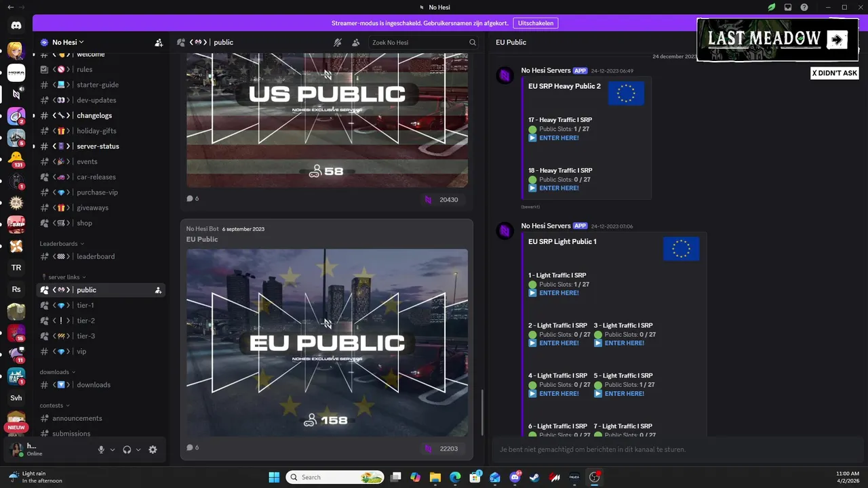Toggle microphone mute in user panel

tap(101, 449)
